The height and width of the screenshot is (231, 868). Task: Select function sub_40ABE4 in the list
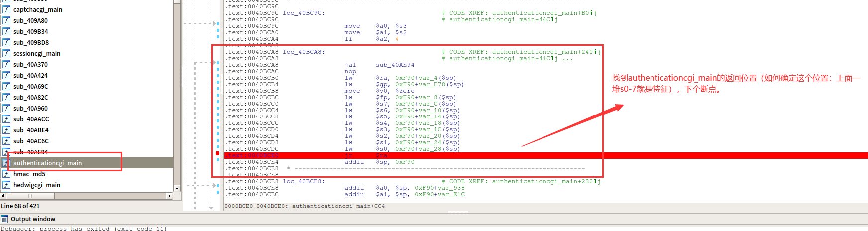(x=31, y=130)
